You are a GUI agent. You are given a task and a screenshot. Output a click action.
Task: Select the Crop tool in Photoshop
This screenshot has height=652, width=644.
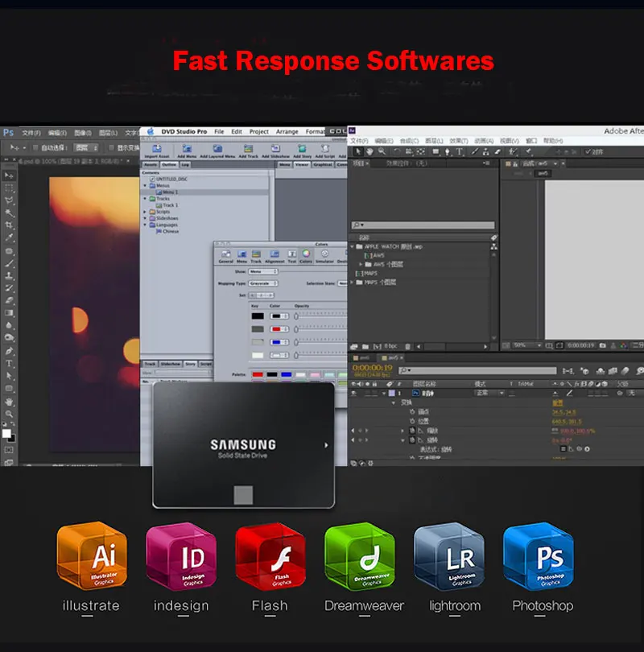click(x=9, y=225)
